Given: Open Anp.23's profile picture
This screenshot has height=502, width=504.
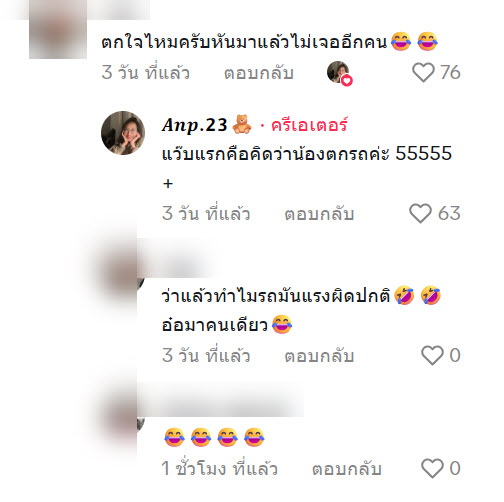Looking at the screenshot, I should (x=123, y=133).
